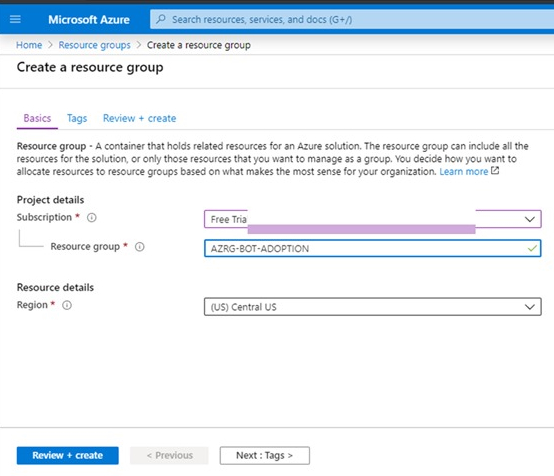Click the Microsoft Azure logo text
This screenshot has width=554, height=476.
click(89, 19)
